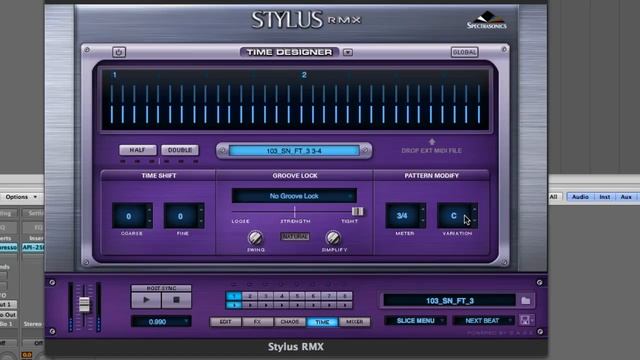Open the No Groove Lock dropdown
Viewport: 640px width, 360px height.
point(294,196)
